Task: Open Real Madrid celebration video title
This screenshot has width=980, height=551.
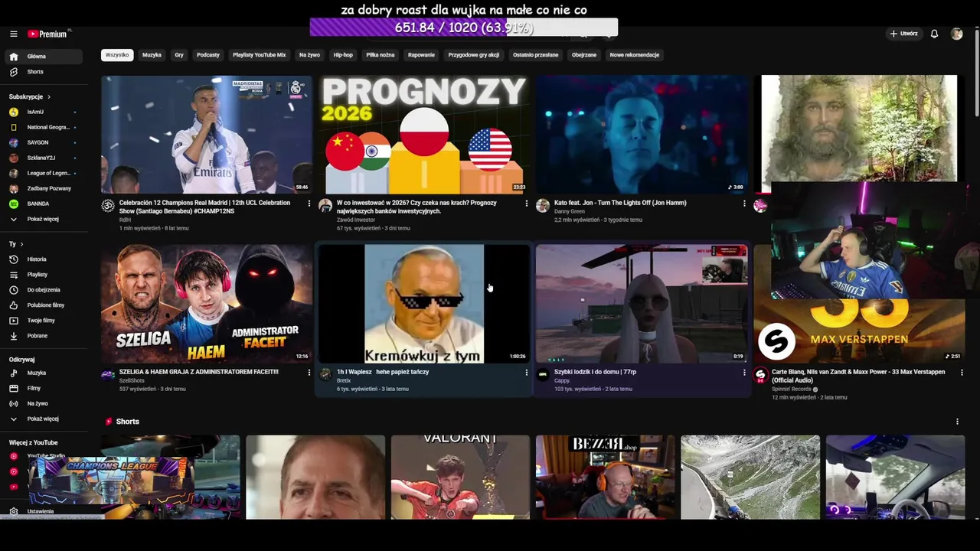Action: (x=204, y=207)
